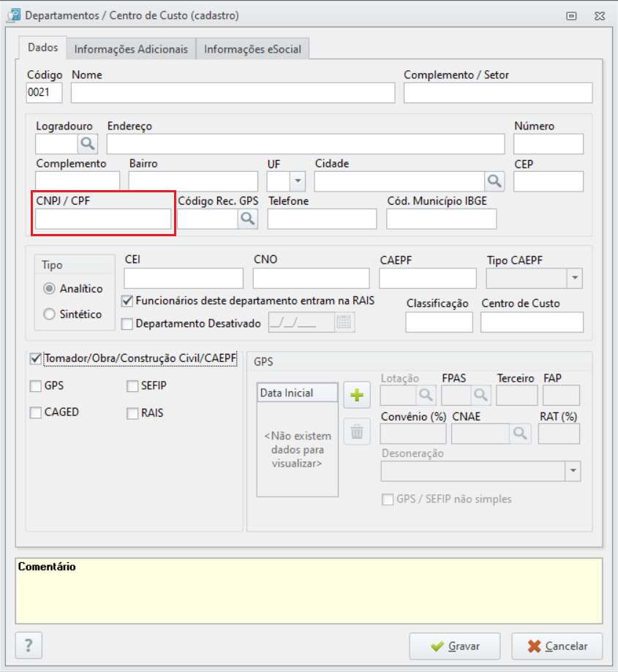This screenshot has height=672, width=618.
Task: Enable SEFIP checkbox
Action: pos(132,386)
